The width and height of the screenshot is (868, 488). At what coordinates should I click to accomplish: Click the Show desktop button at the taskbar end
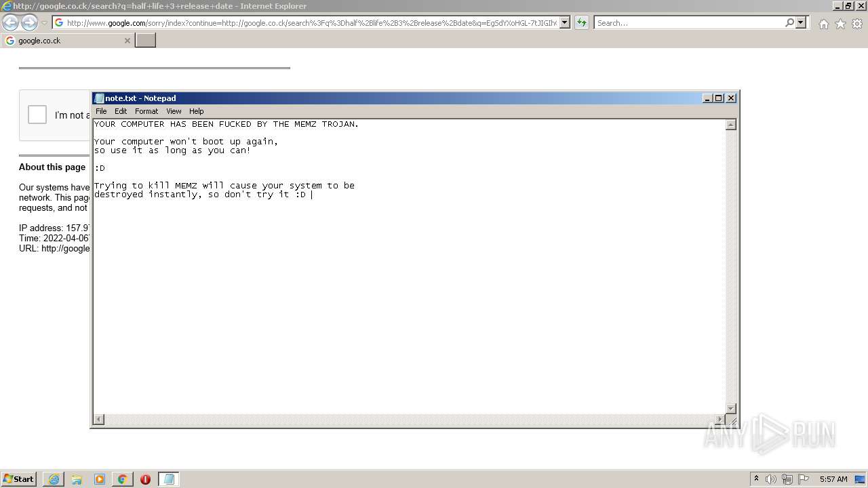pyautogui.click(x=861, y=479)
